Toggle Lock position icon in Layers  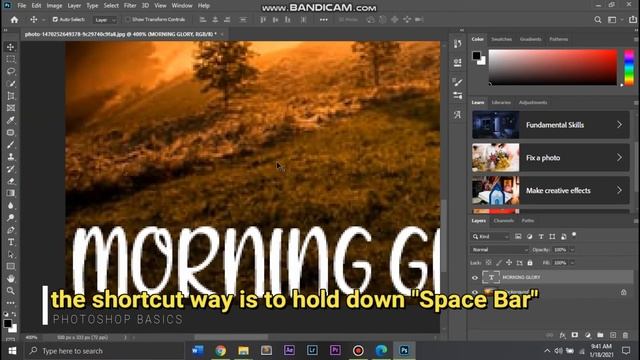(509, 263)
